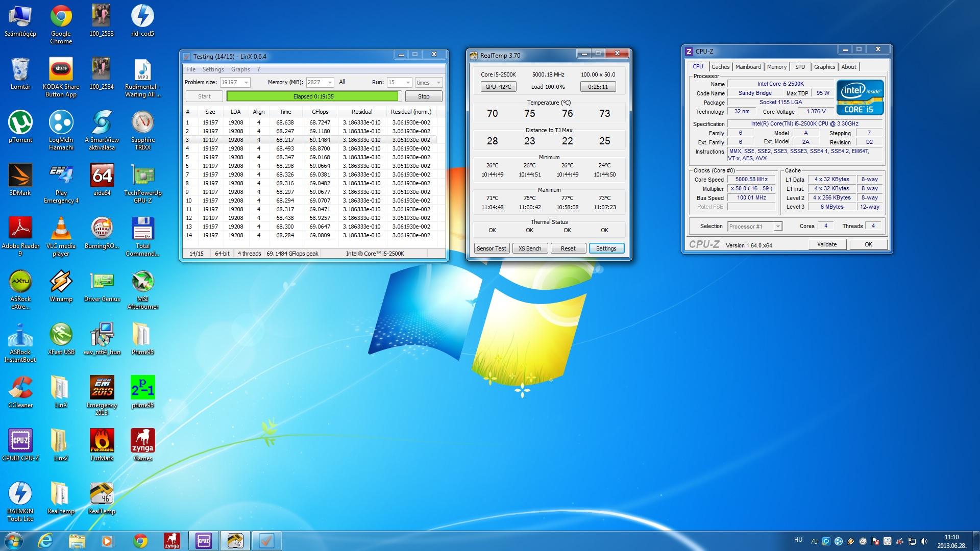Open Processor #1 selection dropdown in CPU-Z
The width and height of the screenshot is (980, 551).
[x=777, y=227]
